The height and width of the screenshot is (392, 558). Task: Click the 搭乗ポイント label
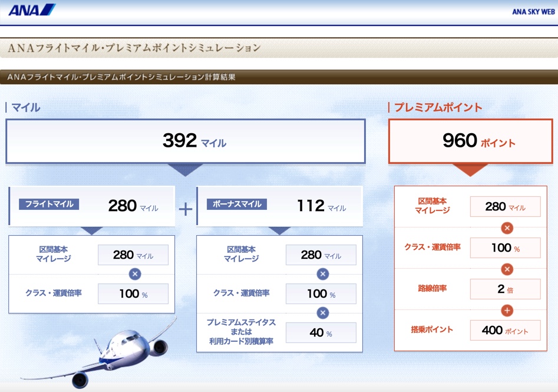point(432,330)
